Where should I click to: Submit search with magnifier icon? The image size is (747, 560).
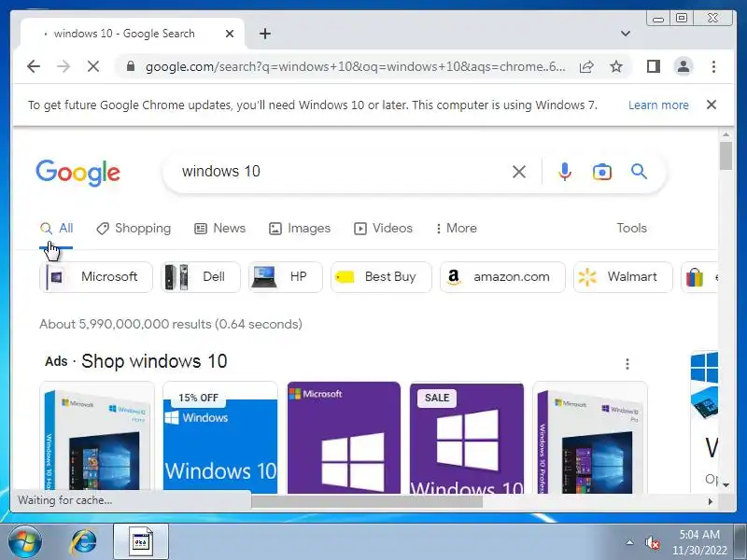[x=639, y=172]
